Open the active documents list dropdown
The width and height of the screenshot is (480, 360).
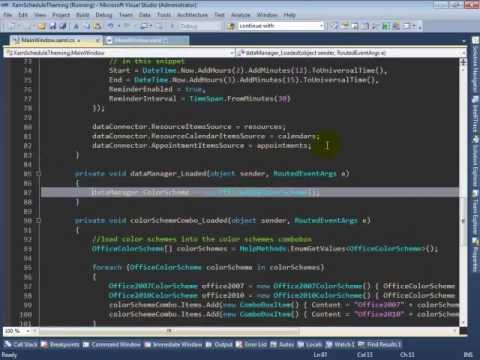pos(464,41)
